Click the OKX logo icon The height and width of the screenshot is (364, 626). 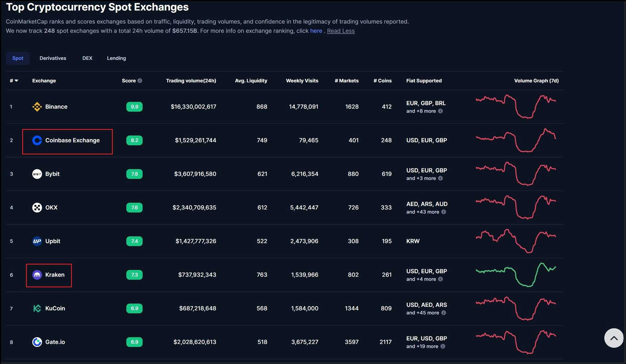(37, 208)
